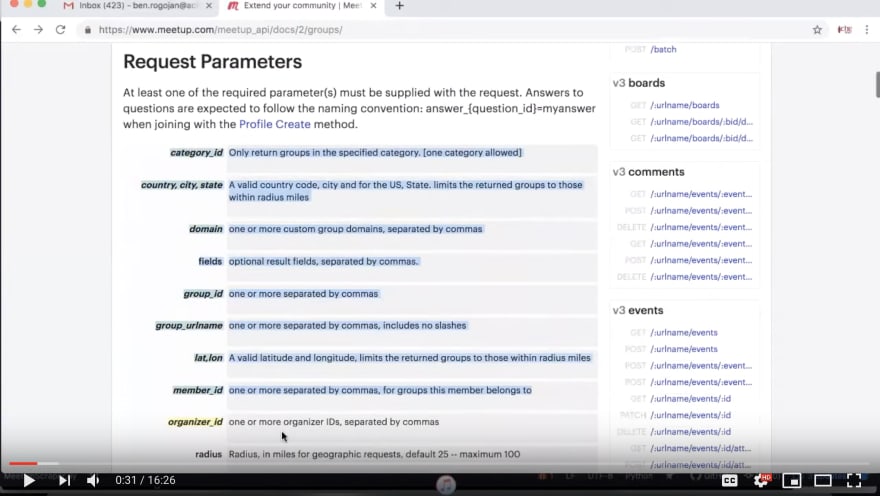Click the member_id parameter name
Image resolution: width=880 pixels, height=496 pixels.
198,391
